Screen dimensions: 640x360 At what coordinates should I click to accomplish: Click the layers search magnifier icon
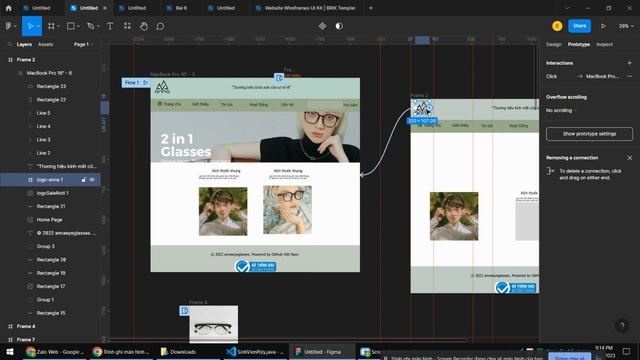10,44
